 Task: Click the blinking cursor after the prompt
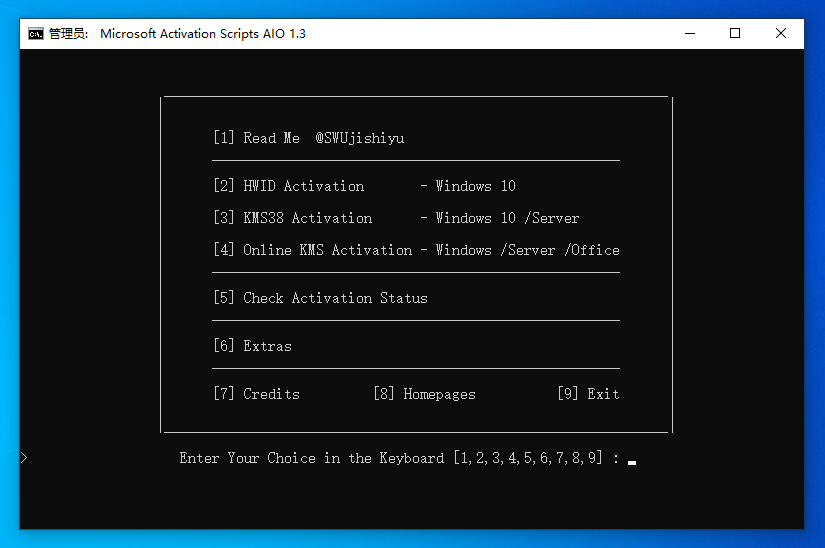click(632, 462)
